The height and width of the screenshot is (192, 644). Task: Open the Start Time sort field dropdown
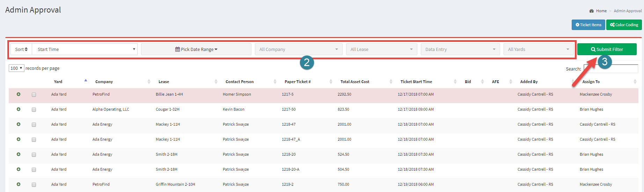[x=85, y=49]
